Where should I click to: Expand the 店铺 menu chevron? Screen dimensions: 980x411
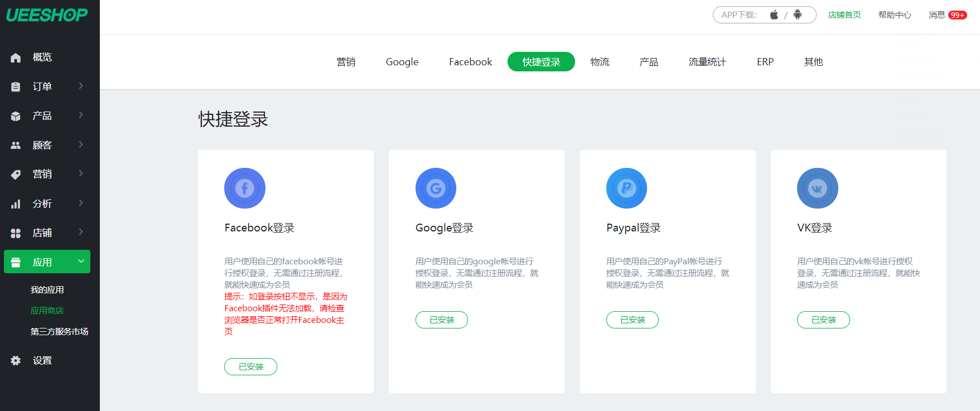(x=81, y=232)
